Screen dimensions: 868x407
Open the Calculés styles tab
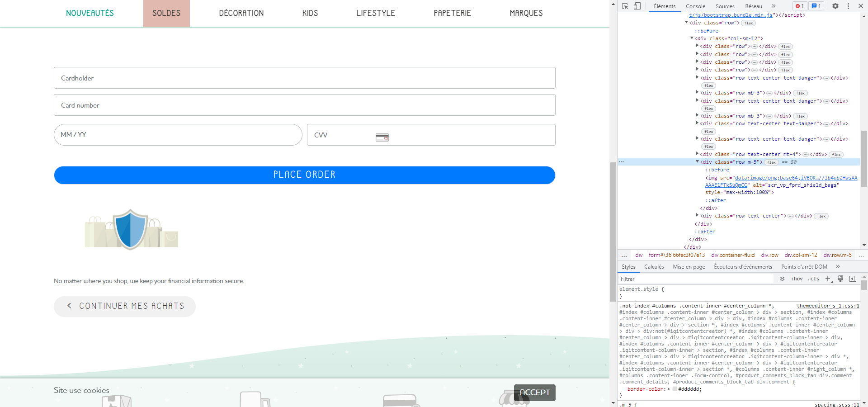pyautogui.click(x=654, y=267)
